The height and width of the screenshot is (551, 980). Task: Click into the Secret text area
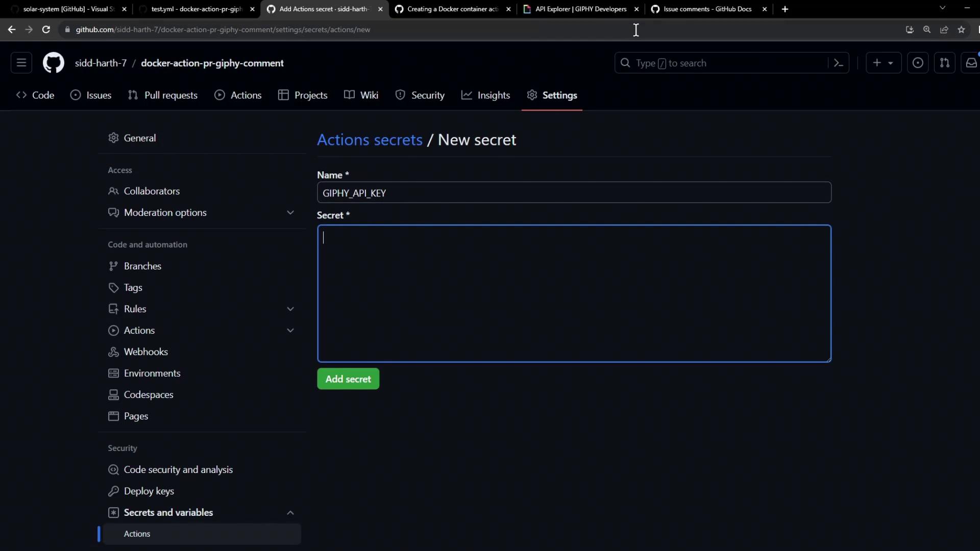[574, 293]
